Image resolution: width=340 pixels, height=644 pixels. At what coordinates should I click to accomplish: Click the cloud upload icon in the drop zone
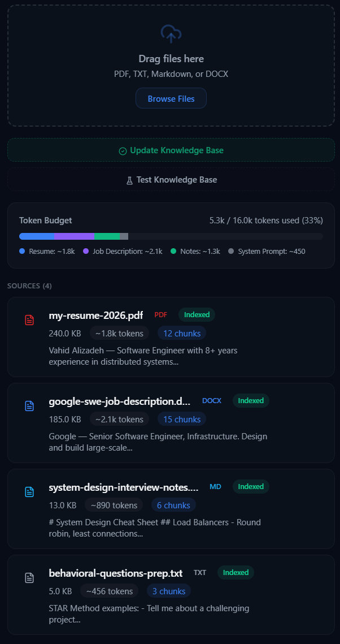(x=171, y=34)
